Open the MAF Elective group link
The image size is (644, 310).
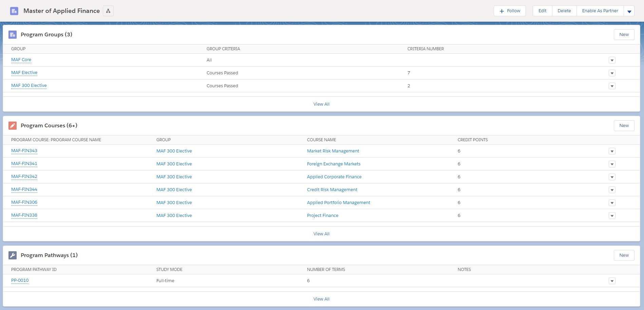(x=24, y=73)
